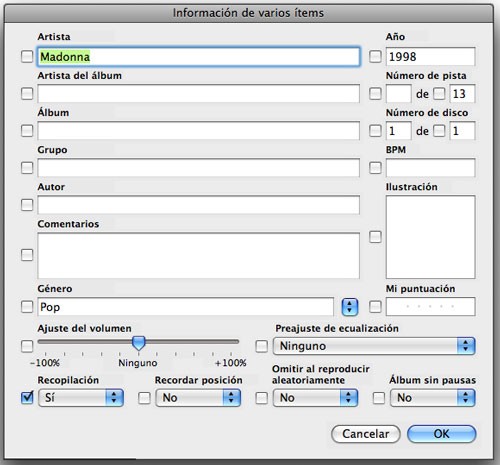Click the volume adjustment slider thumb
Viewport: 500px width, 465px height.
tap(139, 343)
